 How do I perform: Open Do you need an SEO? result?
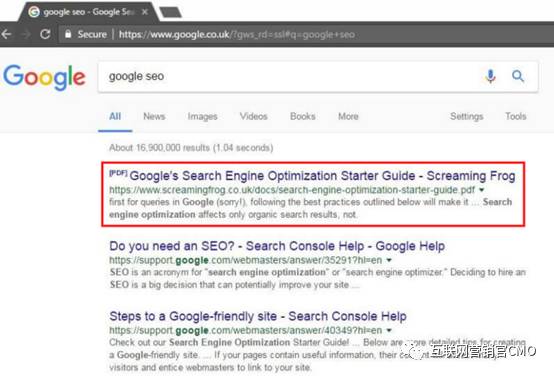(277, 246)
